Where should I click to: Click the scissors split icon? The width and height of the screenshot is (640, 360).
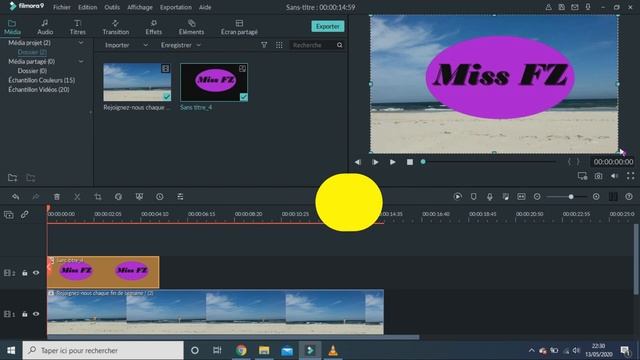pyautogui.click(x=77, y=197)
